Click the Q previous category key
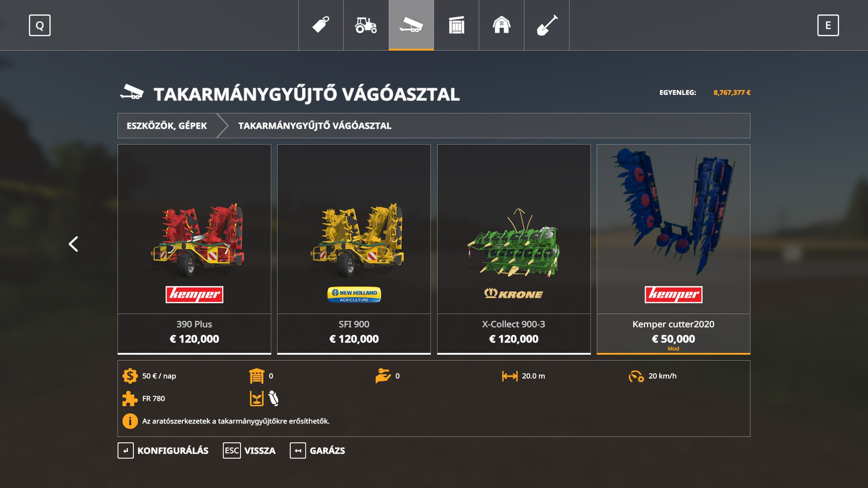The width and height of the screenshot is (868, 488). pyautogui.click(x=40, y=25)
